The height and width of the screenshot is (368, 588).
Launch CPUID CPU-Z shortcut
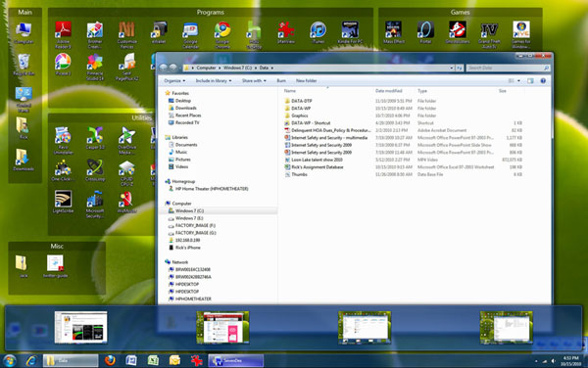[x=126, y=172]
